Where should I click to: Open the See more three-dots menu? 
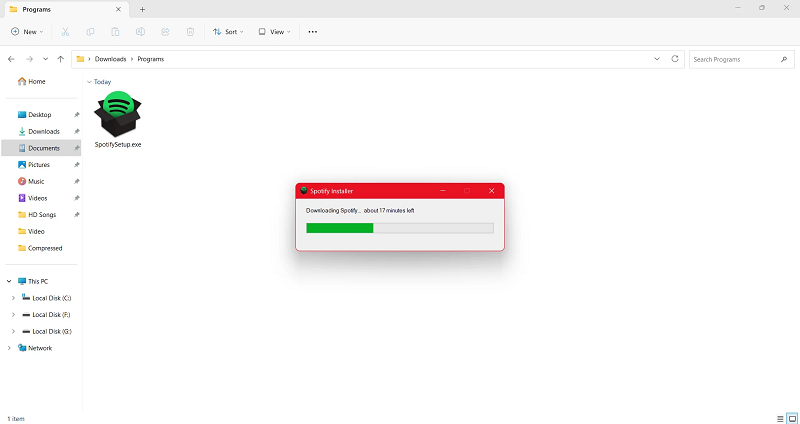click(x=312, y=31)
